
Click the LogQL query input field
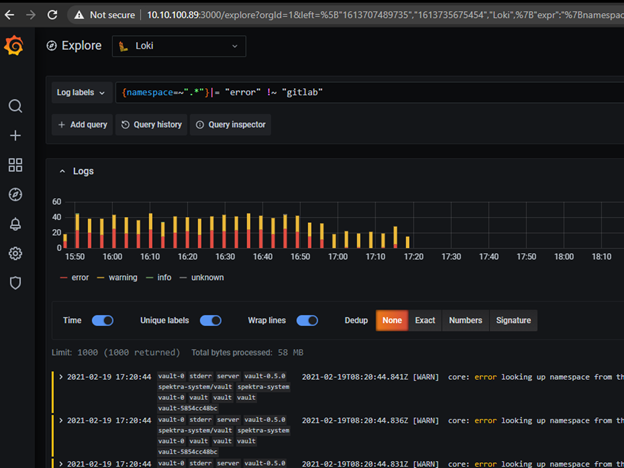tap(369, 93)
